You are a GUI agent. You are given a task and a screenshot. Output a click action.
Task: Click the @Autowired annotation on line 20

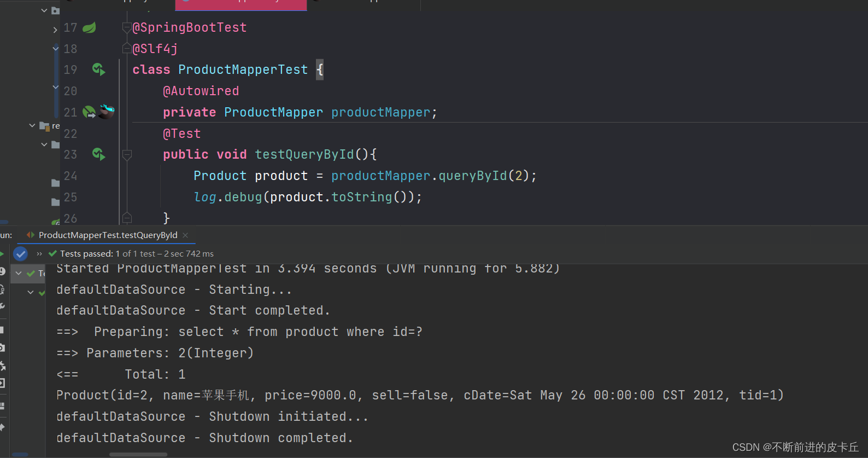pos(201,91)
